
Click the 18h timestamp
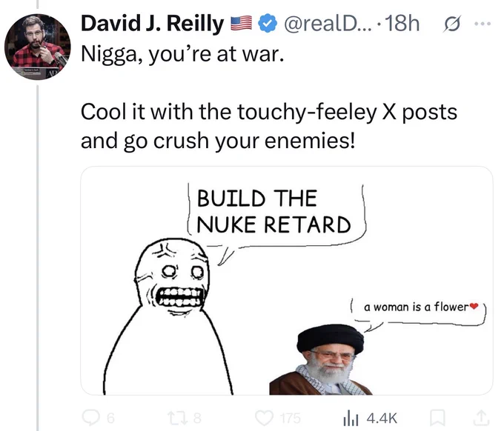402,24
